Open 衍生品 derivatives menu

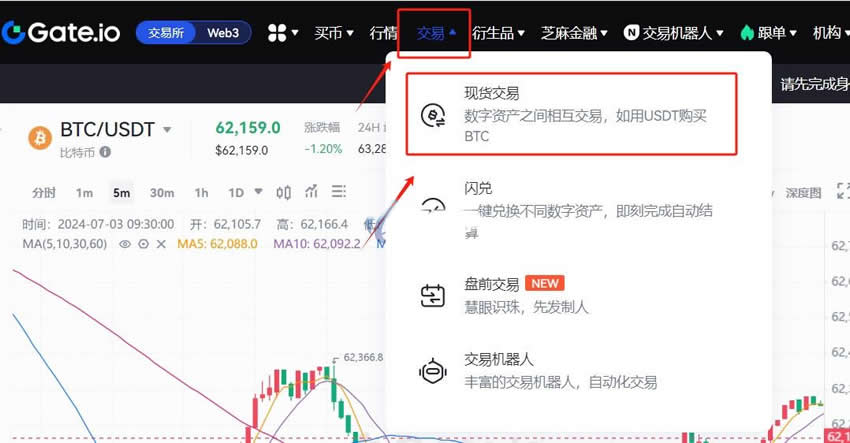(498, 33)
